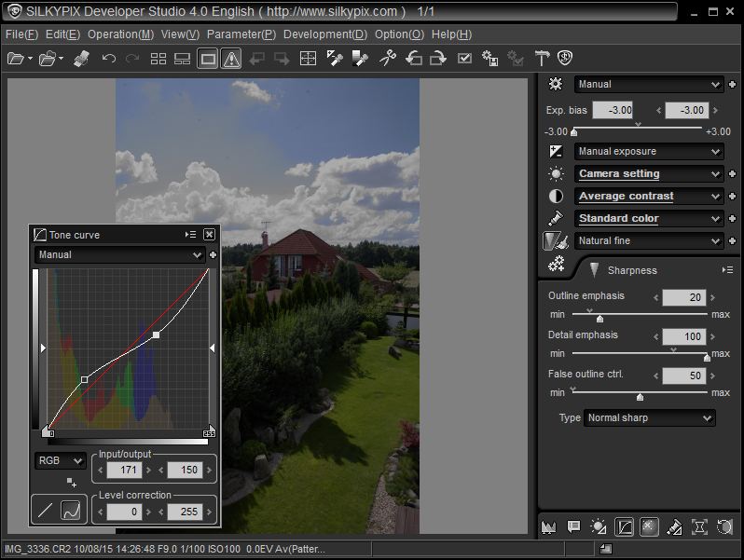
Task: Add taste next to Natural fine dropdown
Action: pos(733,241)
